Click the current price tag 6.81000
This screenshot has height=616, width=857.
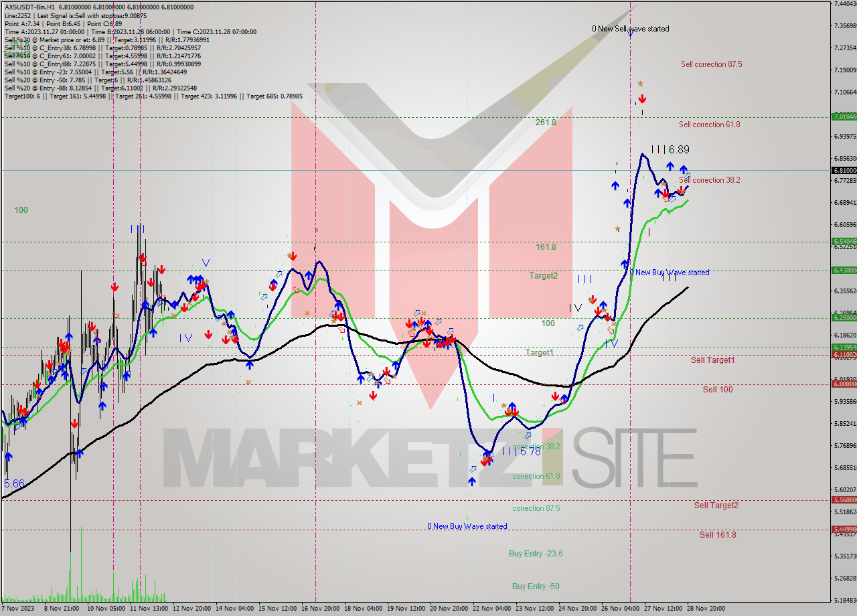844,170
